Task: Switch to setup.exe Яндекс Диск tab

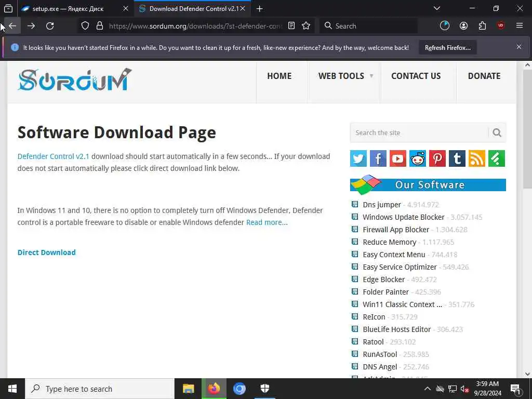Action: click(x=68, y=9)
